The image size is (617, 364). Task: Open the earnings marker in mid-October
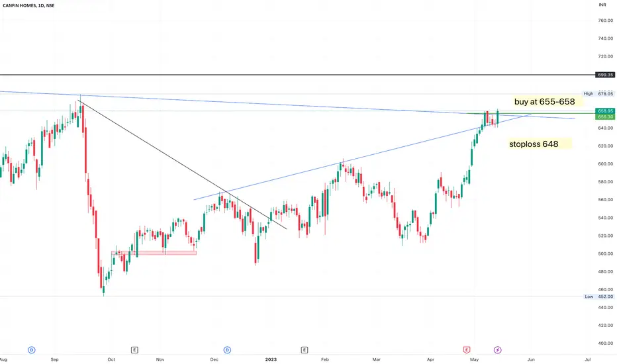click(x=134, y=350)
